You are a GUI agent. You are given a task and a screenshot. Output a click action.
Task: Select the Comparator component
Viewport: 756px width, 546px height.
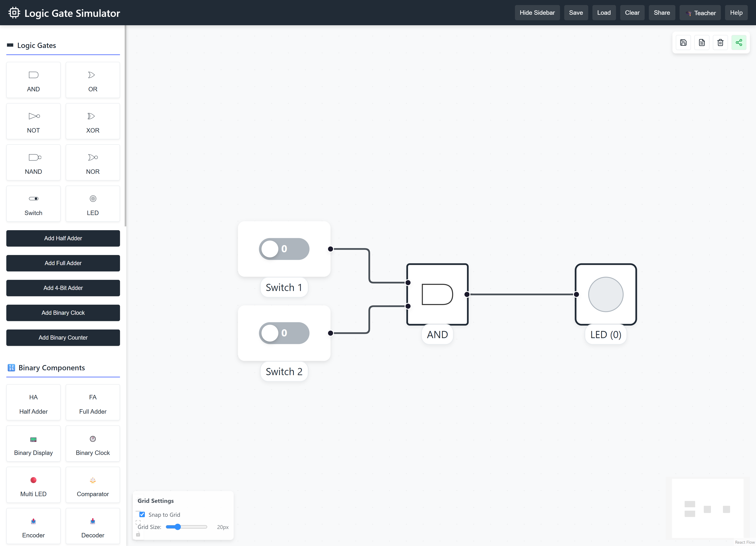point(93,485)
